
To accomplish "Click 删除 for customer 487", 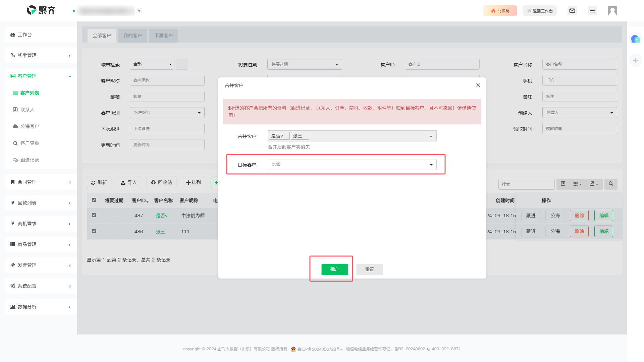I will click(x=579, y=216).
